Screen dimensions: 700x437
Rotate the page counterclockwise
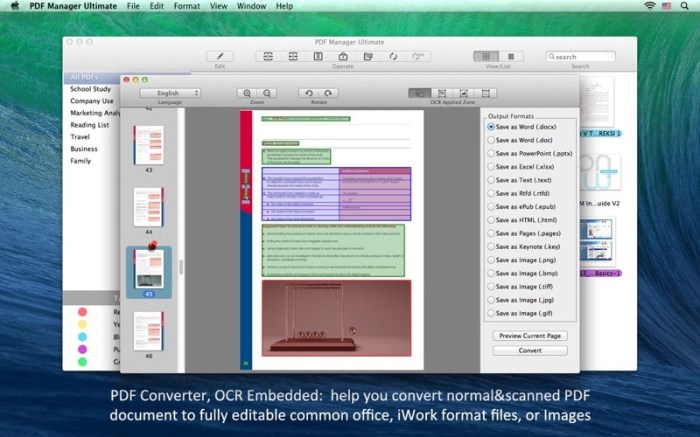click(308, 93)
